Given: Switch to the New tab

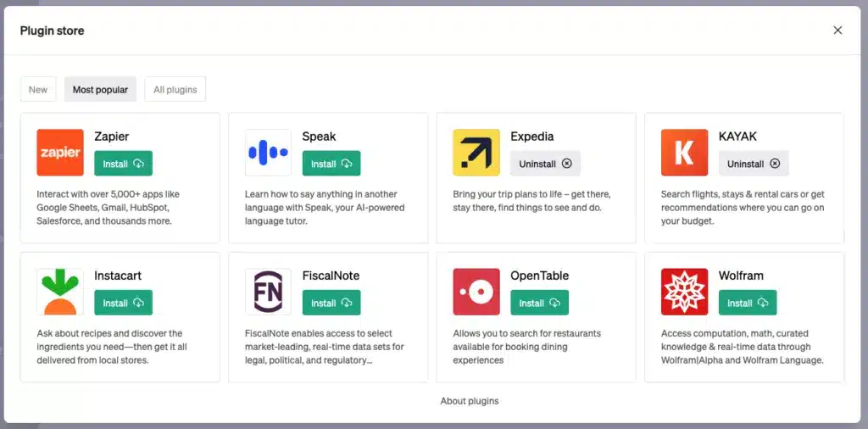Looking at the screenshot, I should point(38,89).
